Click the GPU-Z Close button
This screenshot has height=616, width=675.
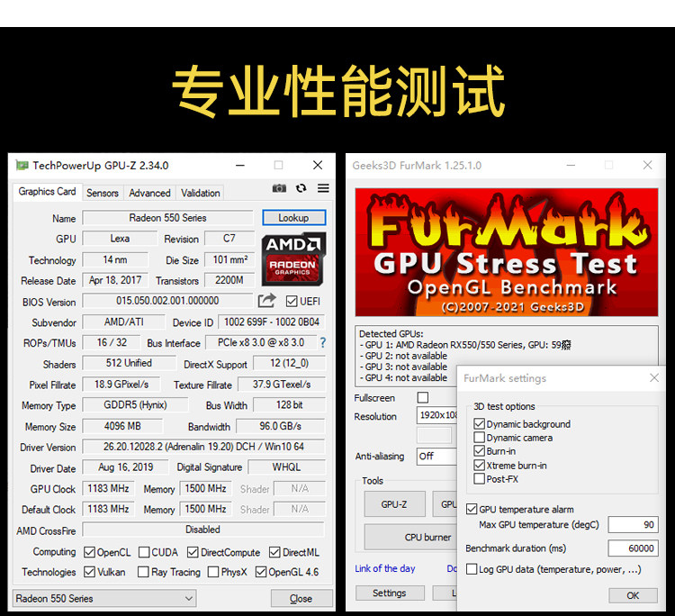click(x=301, y=598)
